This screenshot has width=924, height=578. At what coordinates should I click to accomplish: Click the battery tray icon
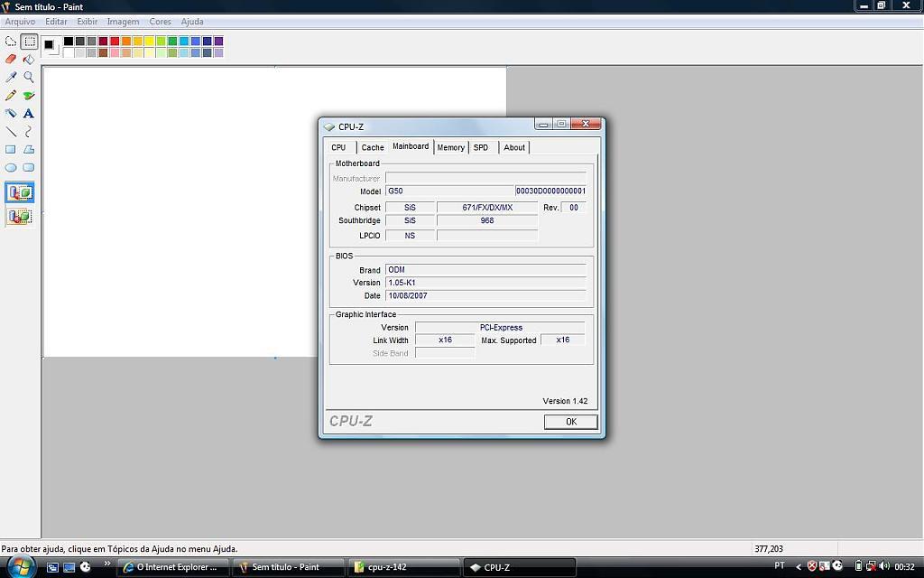(859, 567)
